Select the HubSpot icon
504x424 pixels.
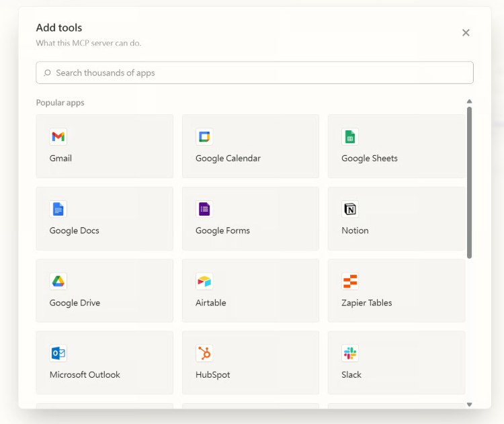pyautogui.click(x=204, y=353)
